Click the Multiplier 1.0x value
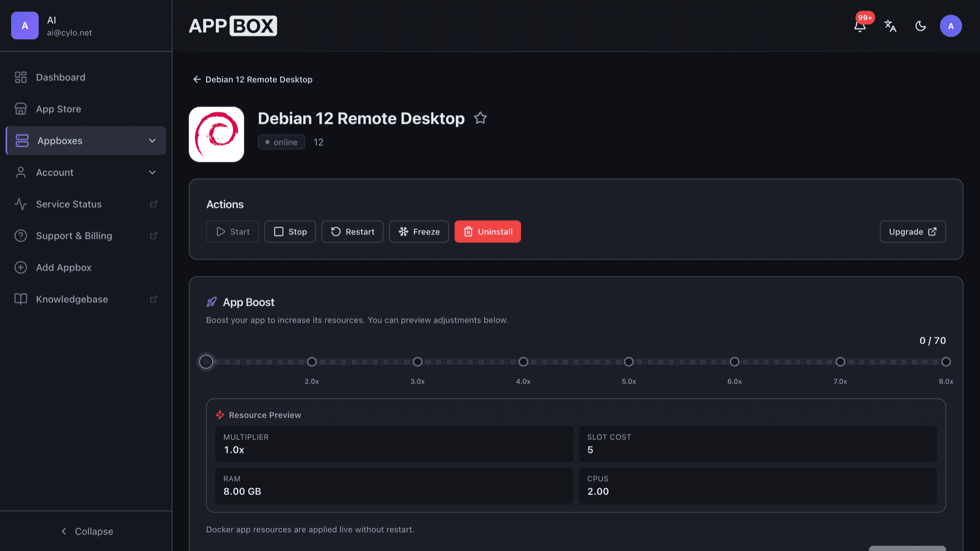980x551 pixels. (234, 450)
